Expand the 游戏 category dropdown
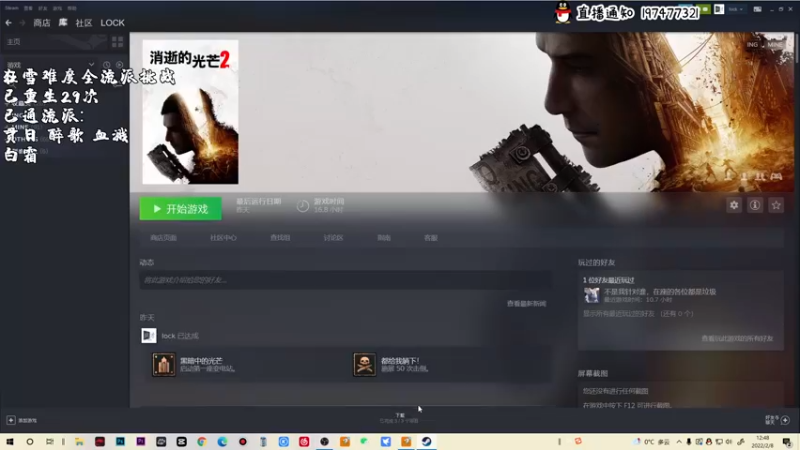 tap(91, 65)
